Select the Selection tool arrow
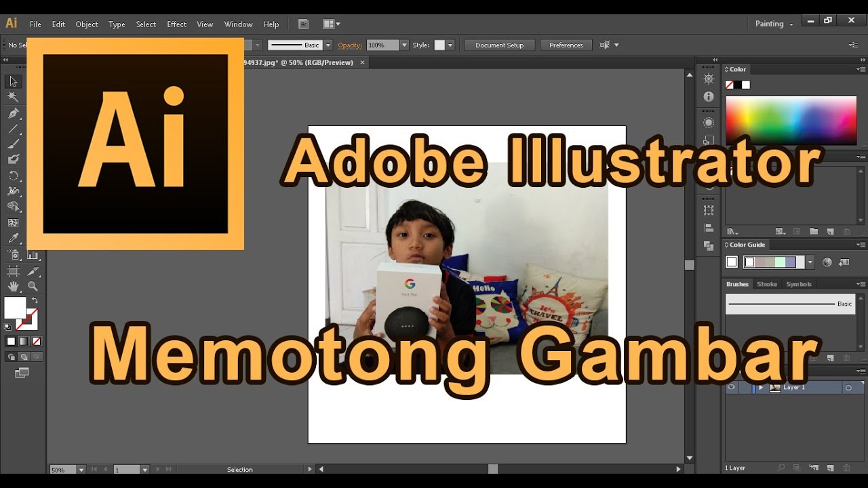 (13, 81)
